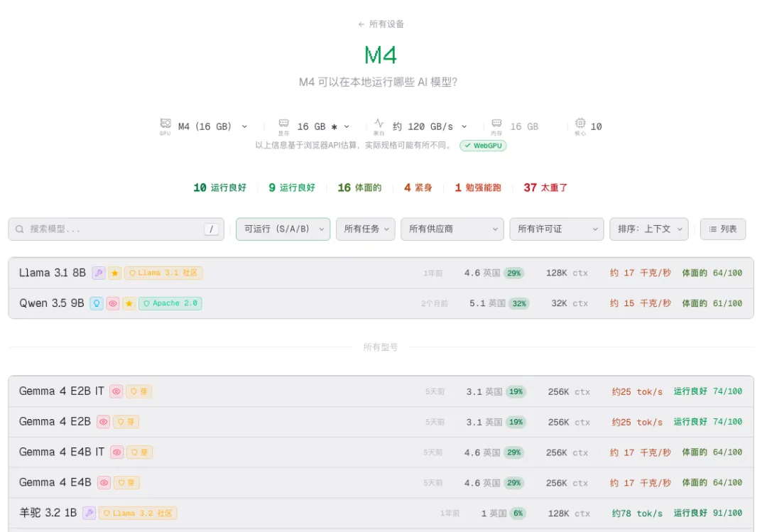Click the license badge on Gemma 4 E2B
The height and width of the screenshot is (532, 767).
(x=126, y=422)
